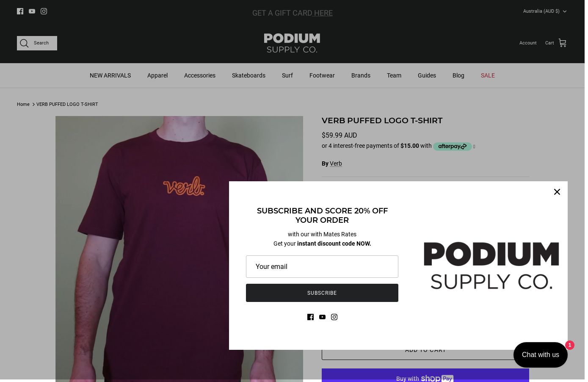Follow the Verb brand link

[x=336, y=163]
